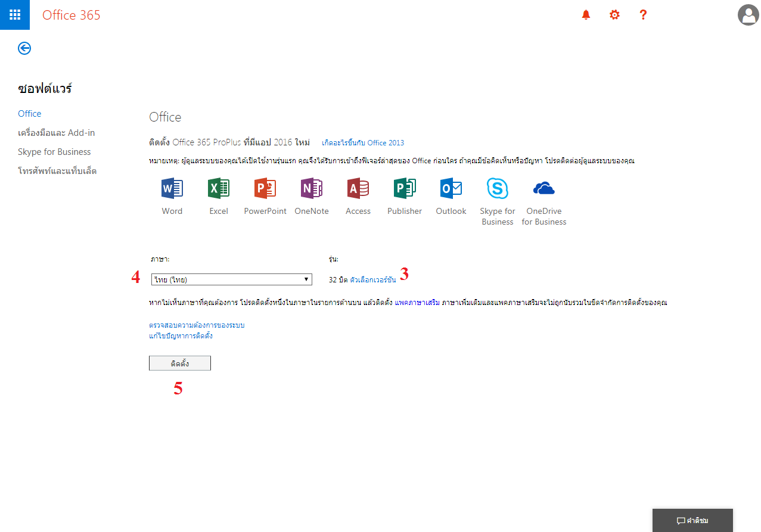The width and height of the screenshot is (761, 532).
Task: Open the language dropdown showing ไทย
Action: pos(232,279)
